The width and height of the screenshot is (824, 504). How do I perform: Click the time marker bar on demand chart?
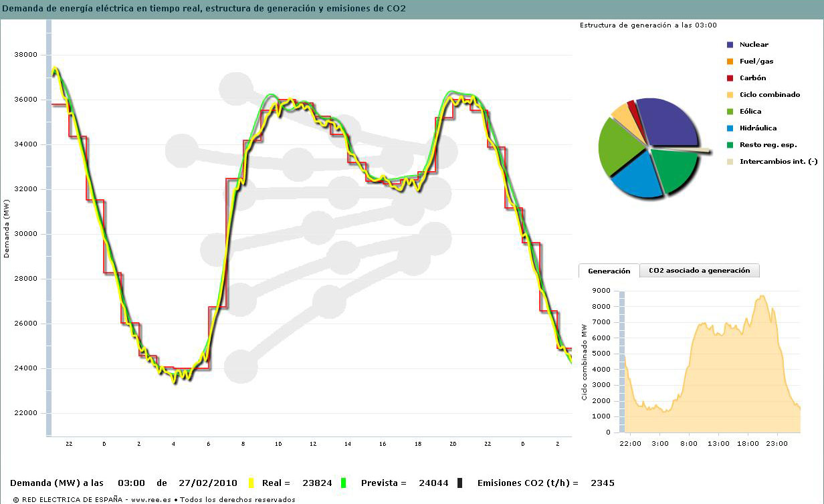tap(48, 227)
